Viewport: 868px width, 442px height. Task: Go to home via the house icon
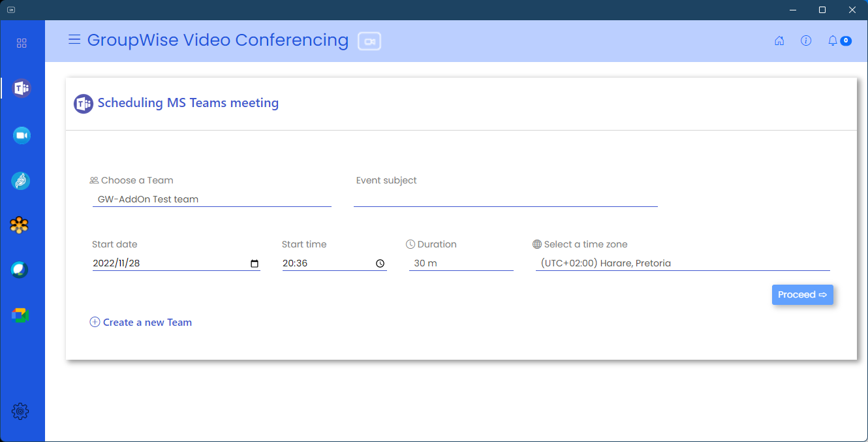(x=779, y=40)
